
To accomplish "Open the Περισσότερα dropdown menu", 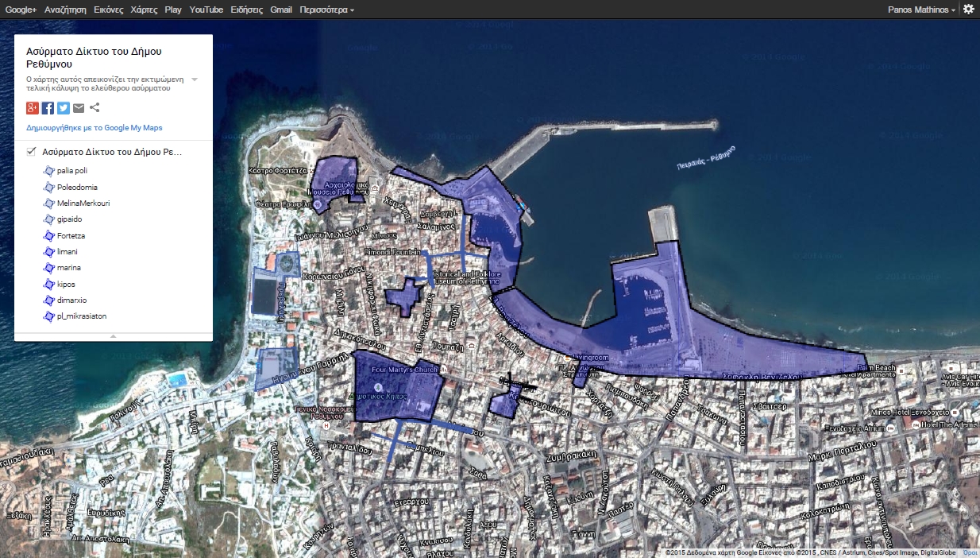I will click(x=327, y=10).
